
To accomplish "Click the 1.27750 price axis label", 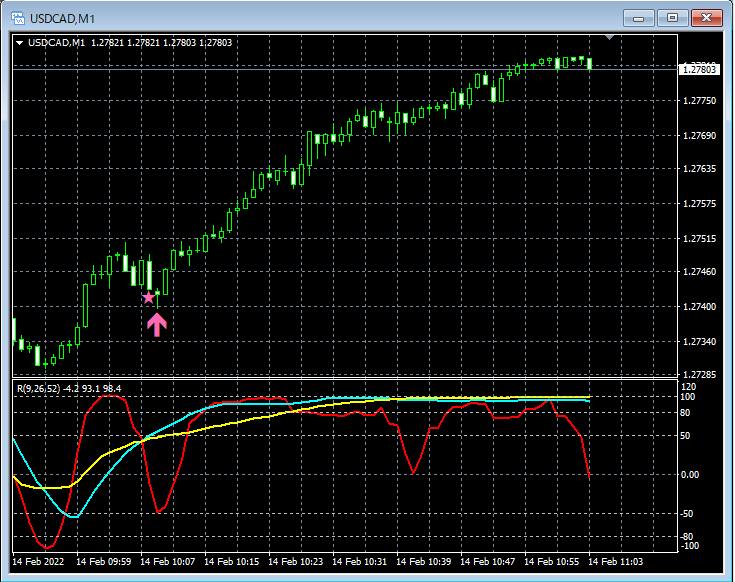I will coord(699,101).
